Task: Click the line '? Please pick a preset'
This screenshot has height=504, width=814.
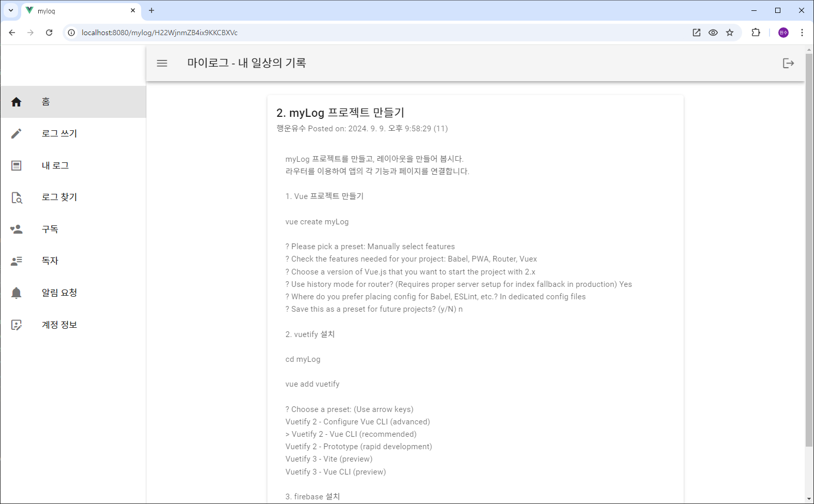Action: pyautogui.click(x=370, y=247)
